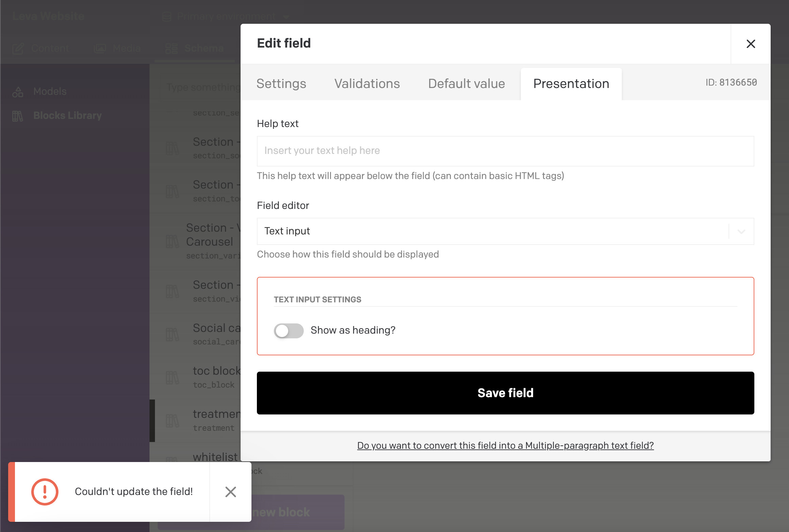The width and height of the screenshot is (789, 532).
Task: Click the toc block library icon
Action: tap(172, 377)
